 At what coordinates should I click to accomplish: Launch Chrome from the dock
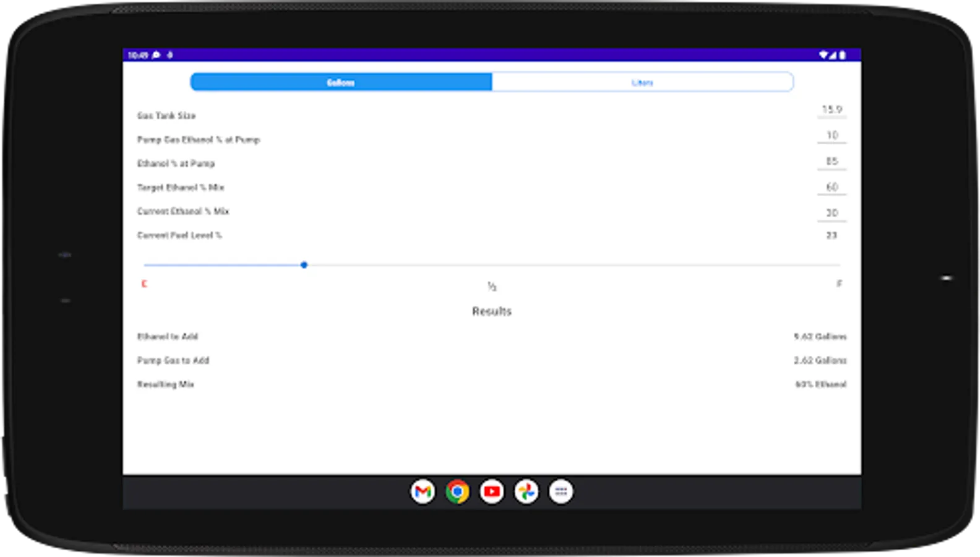pos(457,492)
